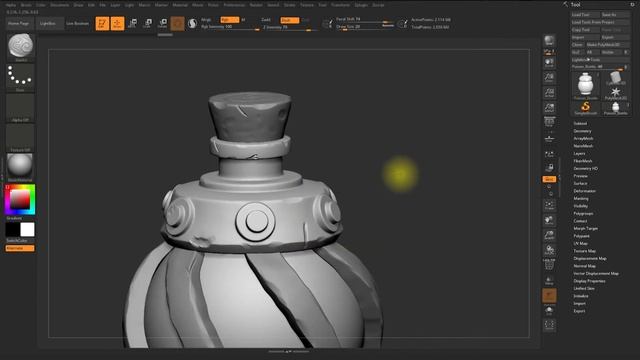The width and height of the screenshot is (640, 360).
Task: Toggle Xyz rotation mode
Action: (x=549, y=179)
